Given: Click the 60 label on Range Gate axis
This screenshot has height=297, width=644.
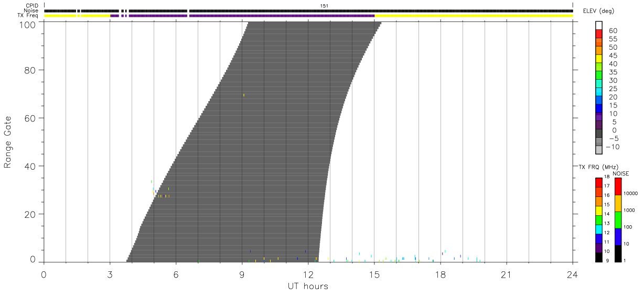Looking at the screenshot, I should (x=29, y=118).
